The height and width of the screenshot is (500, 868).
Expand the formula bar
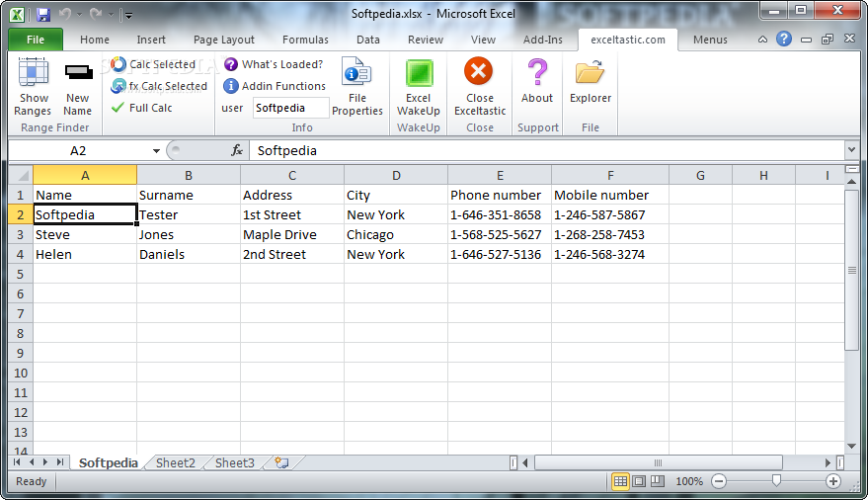[851, 150]
